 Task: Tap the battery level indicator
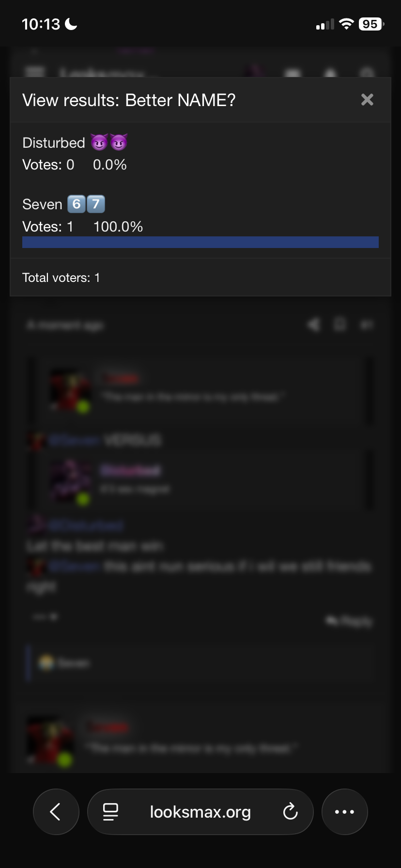[371, 24]
